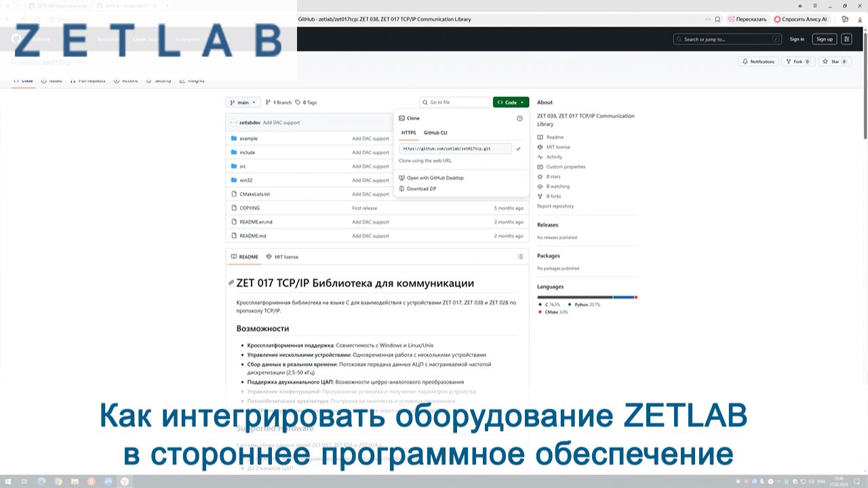
Task: Open the README.en.md file
Action: point(256,222)
